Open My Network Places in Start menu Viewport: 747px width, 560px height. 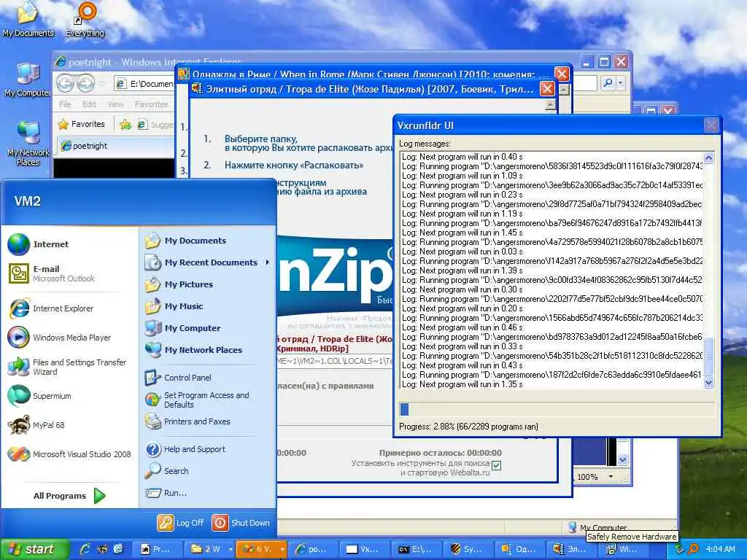[x=193, y=351]
